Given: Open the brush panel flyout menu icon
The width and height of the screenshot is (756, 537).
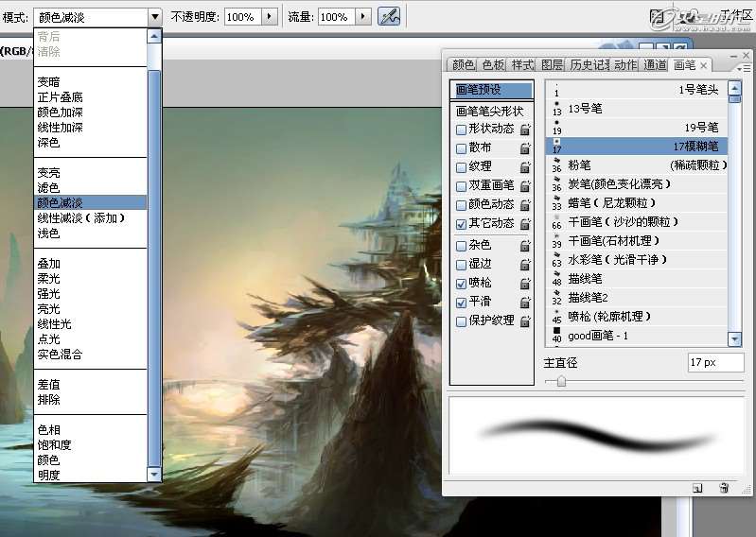Looking at the screenshot, I should 744,69.
